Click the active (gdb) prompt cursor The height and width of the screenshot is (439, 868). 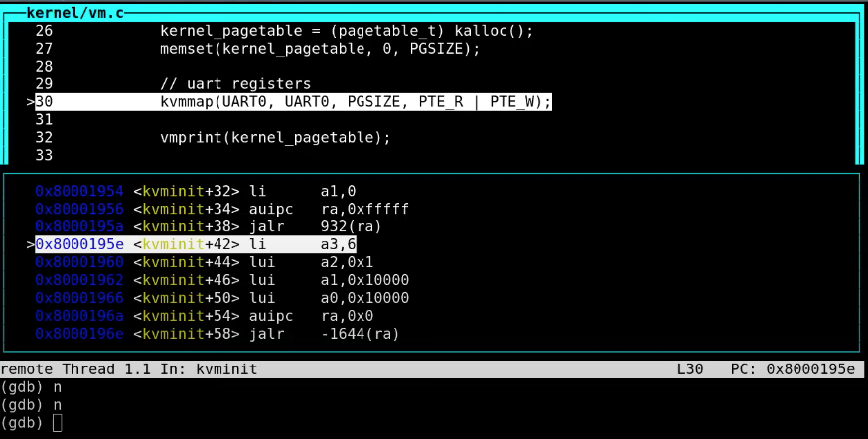(x=57, y=424)
